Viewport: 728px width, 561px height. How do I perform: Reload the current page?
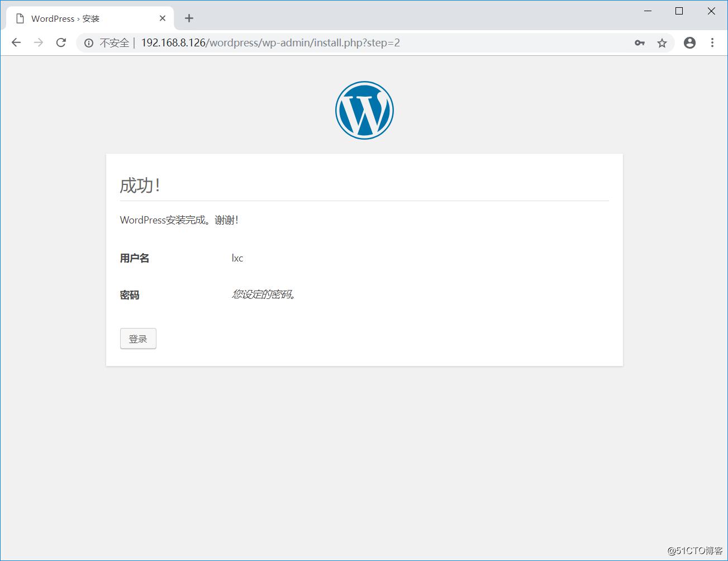point(61,42)
